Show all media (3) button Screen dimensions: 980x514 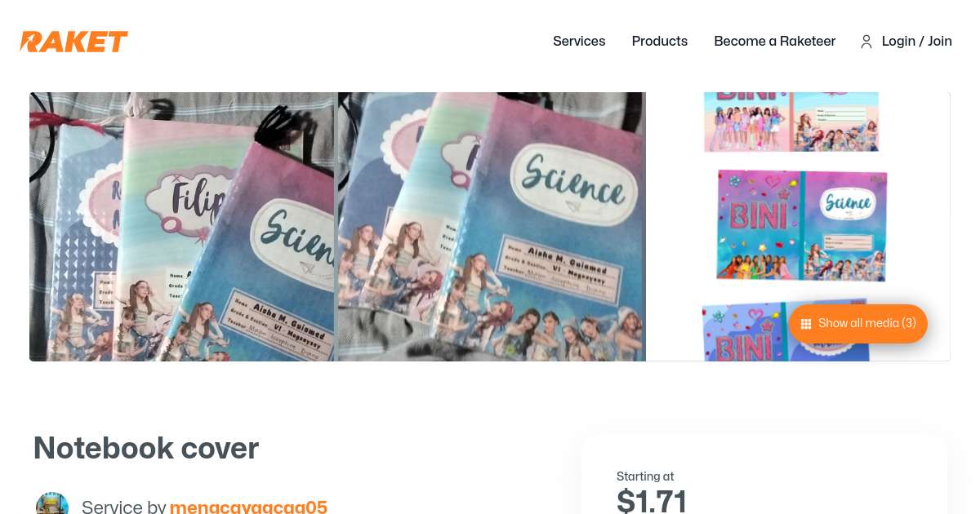[x=858, y=324]
